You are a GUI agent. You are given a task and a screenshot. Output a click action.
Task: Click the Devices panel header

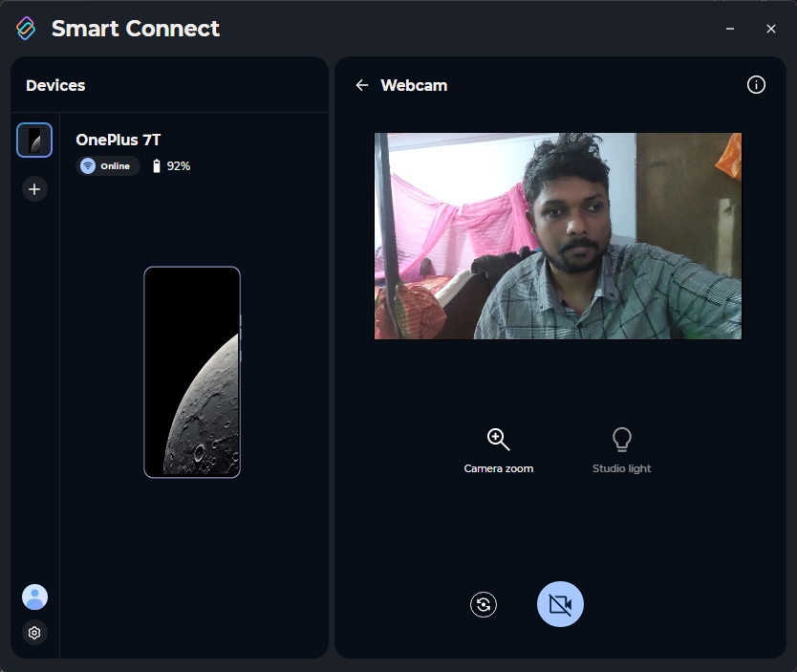(x=55, y=85)
